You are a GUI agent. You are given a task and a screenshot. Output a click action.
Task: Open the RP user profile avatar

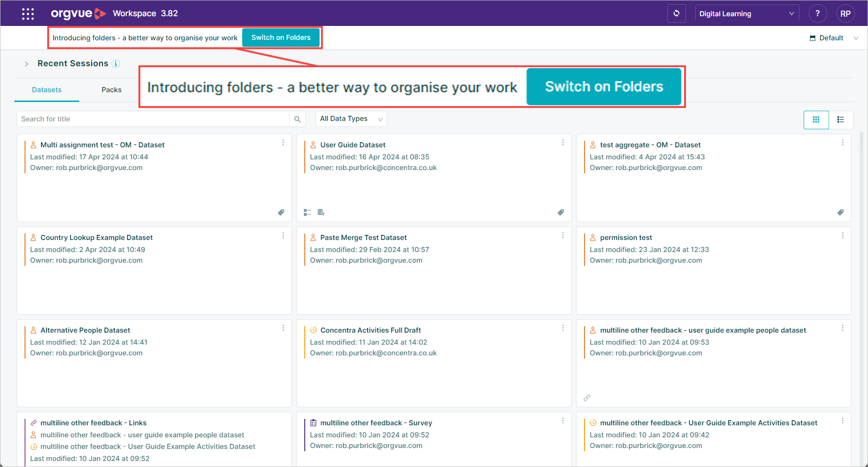845,13
